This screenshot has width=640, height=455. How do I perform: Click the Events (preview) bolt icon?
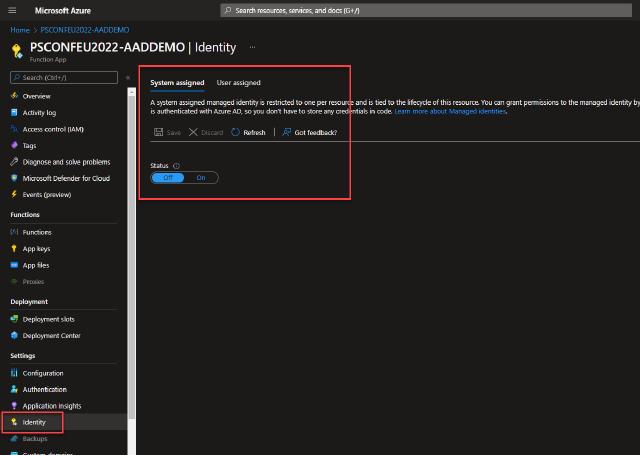click(14, 194)
